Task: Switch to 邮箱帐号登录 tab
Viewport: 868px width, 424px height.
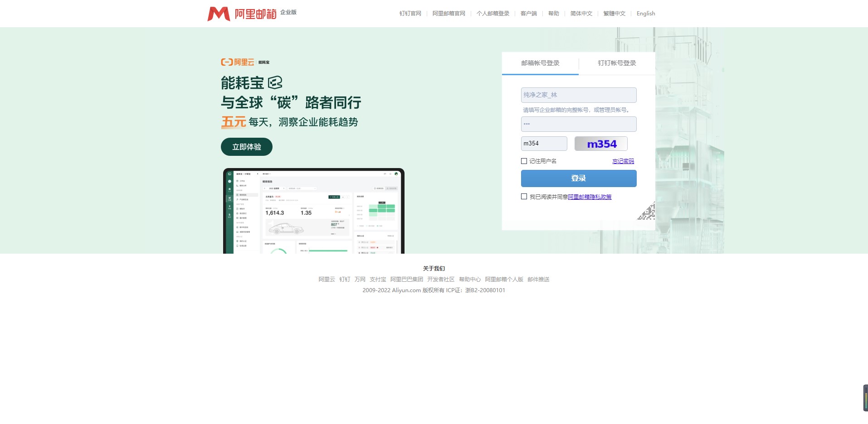Action: click(540, 63)
